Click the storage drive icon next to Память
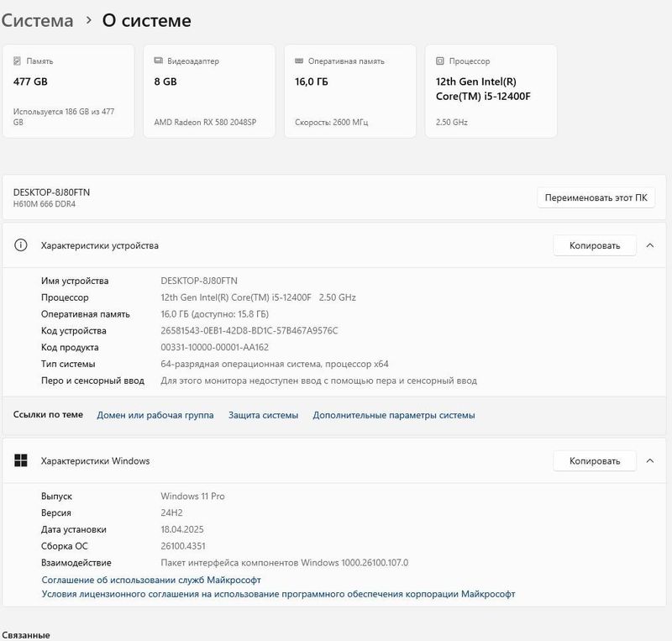Viewport: 672px width, 641px height. 17,60
